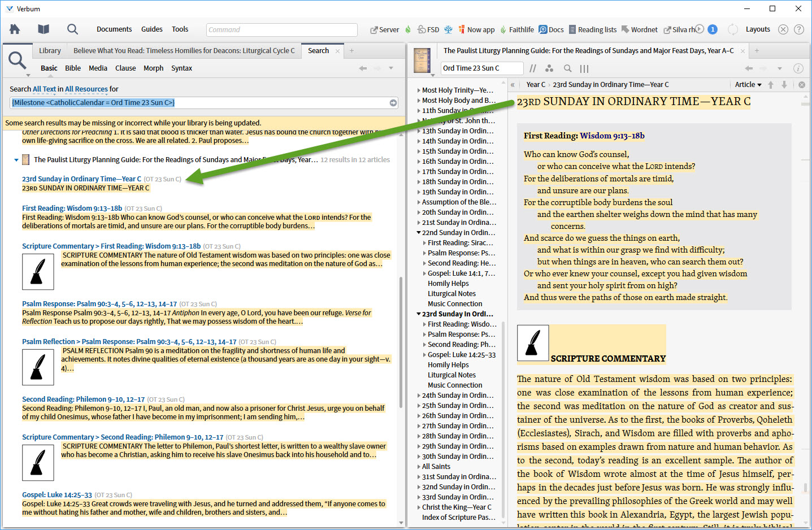Open the Home page icon
This screenshot has width=812, height=530.
tap(15, 29)
